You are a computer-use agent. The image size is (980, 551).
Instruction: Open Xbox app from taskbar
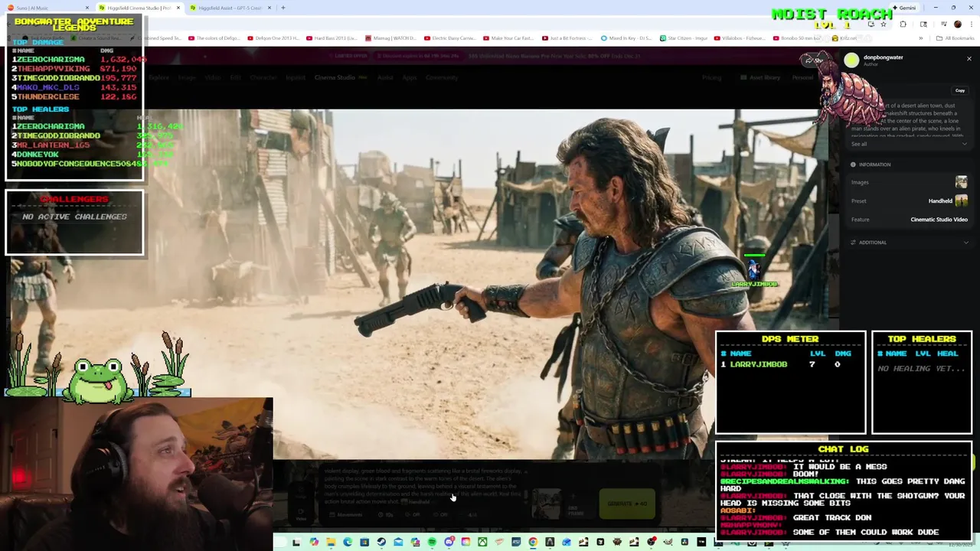tap(482, 543)
